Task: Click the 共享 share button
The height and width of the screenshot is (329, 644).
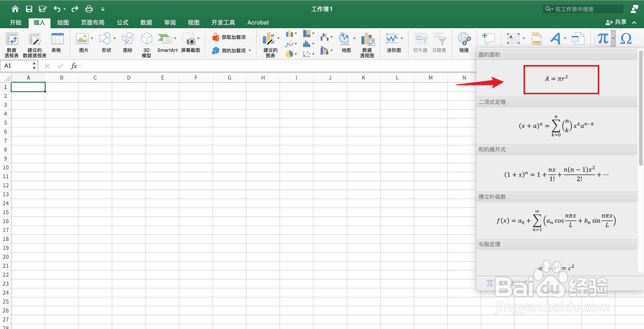Action: 616,22
